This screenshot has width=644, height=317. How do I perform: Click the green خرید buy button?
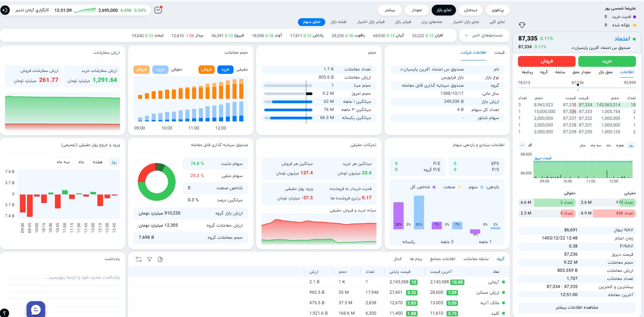pos(607,61)
